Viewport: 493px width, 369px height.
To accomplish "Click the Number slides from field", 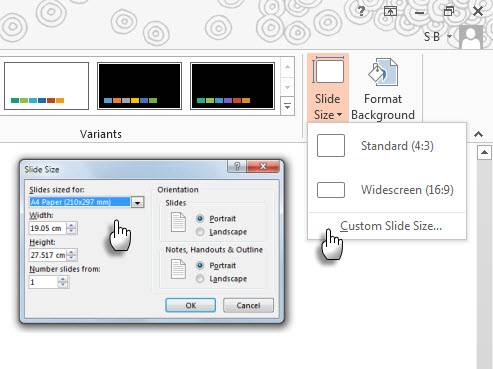I will (43, 282).
